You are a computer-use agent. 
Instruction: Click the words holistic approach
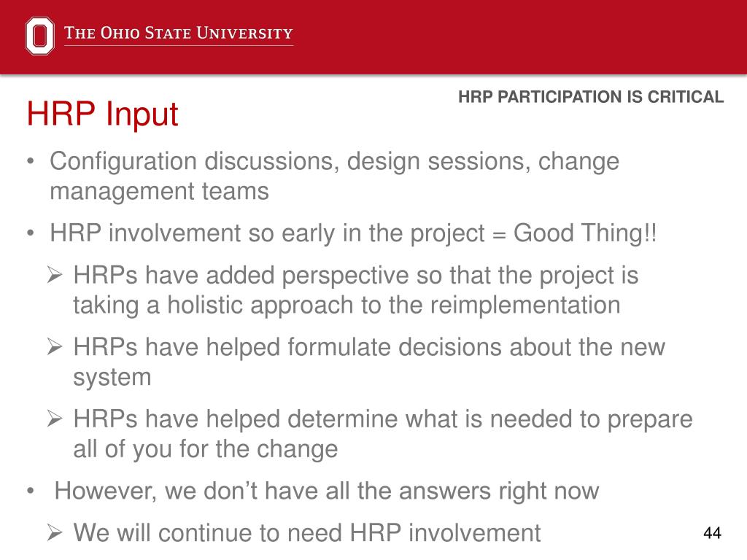pos(260,306)
